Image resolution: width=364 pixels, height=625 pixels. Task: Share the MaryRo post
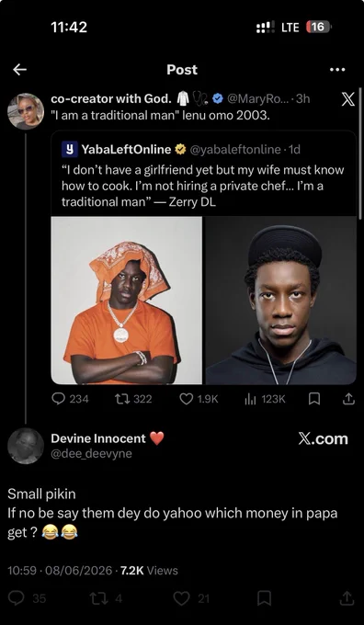[x=348, y=399]
